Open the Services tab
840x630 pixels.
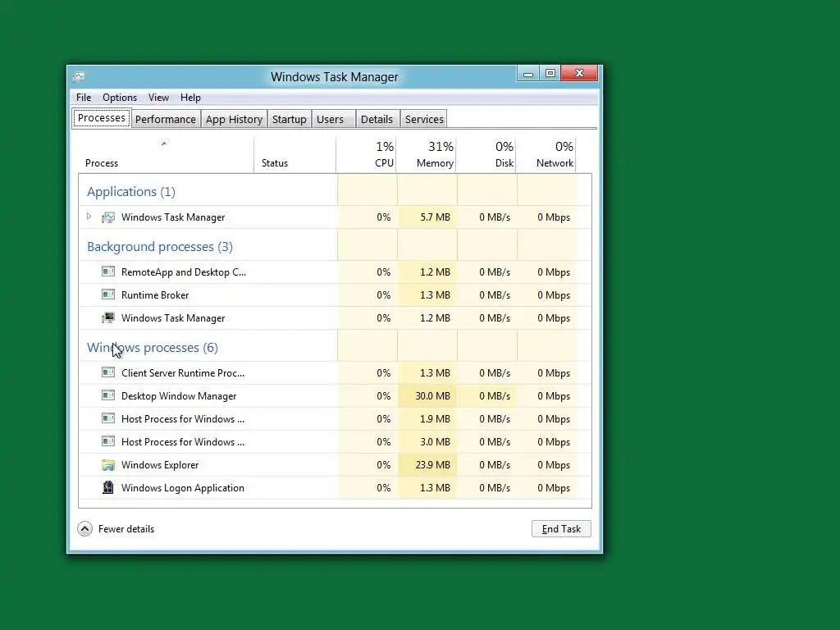click(424, 119)
